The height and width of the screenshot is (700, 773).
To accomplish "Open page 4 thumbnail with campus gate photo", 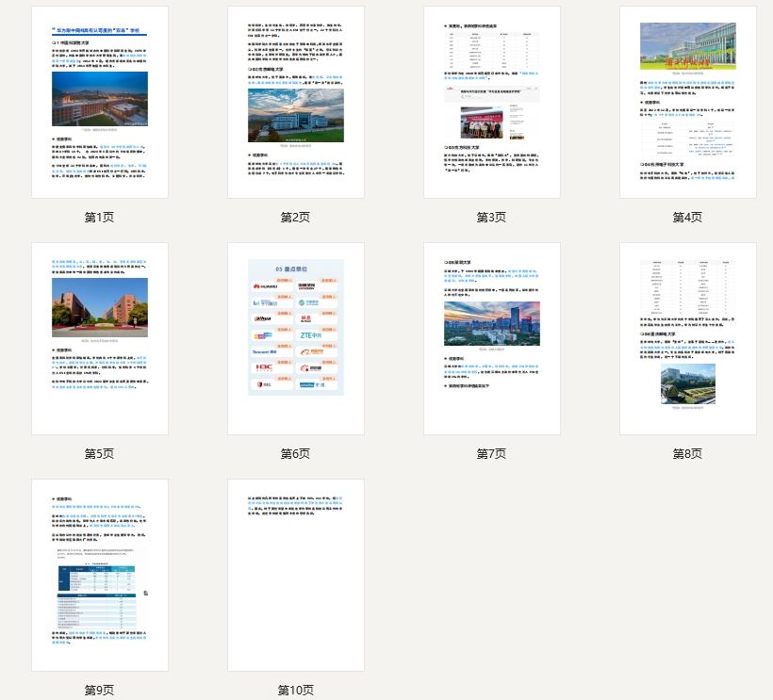I will [x=687, y=102].
